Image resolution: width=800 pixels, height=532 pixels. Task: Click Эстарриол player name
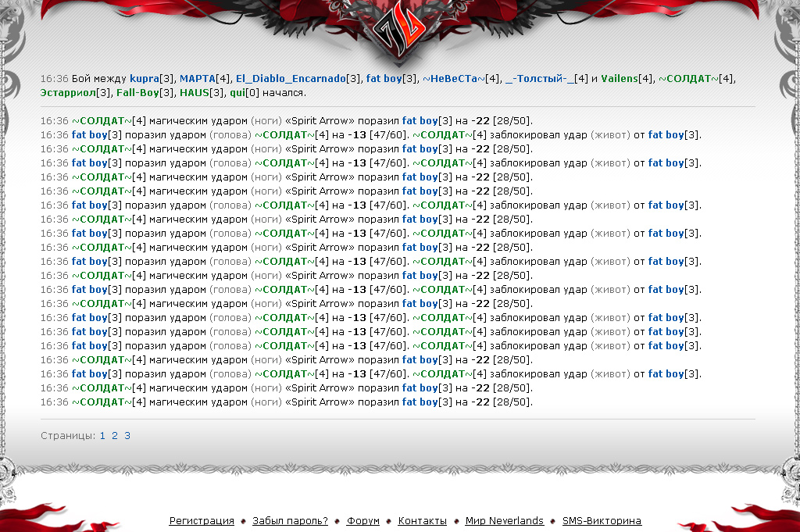[x=68, y=93]
